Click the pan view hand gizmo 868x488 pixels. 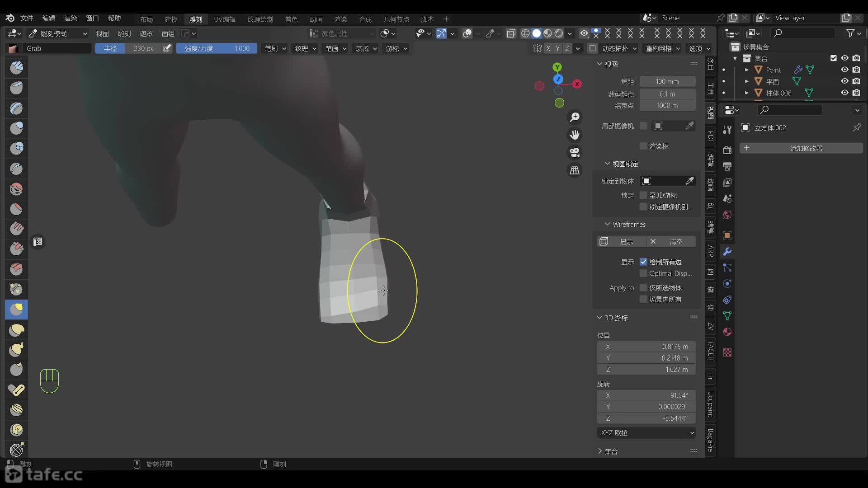(575, 135)
